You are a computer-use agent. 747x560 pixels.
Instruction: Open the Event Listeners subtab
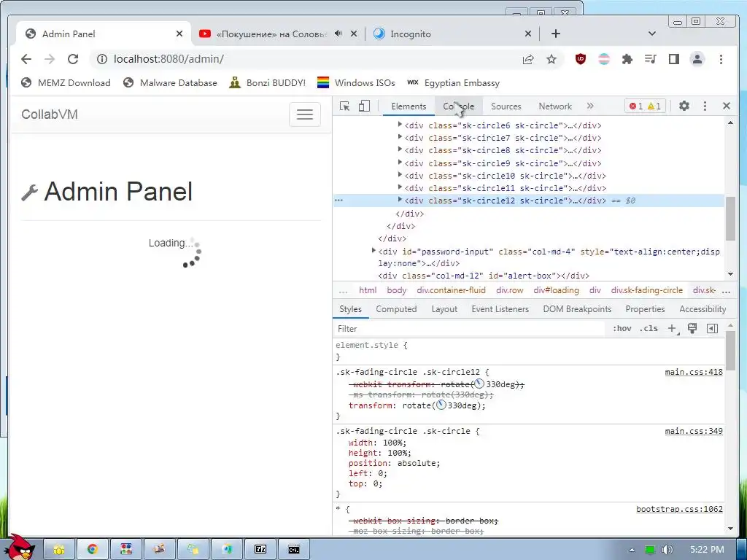click(500, 309)
